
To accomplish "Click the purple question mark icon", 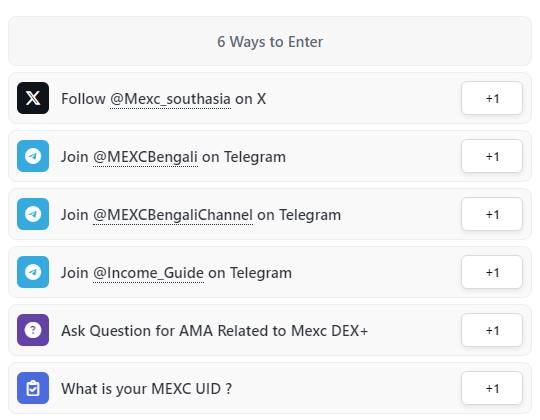I will point(33,330).
